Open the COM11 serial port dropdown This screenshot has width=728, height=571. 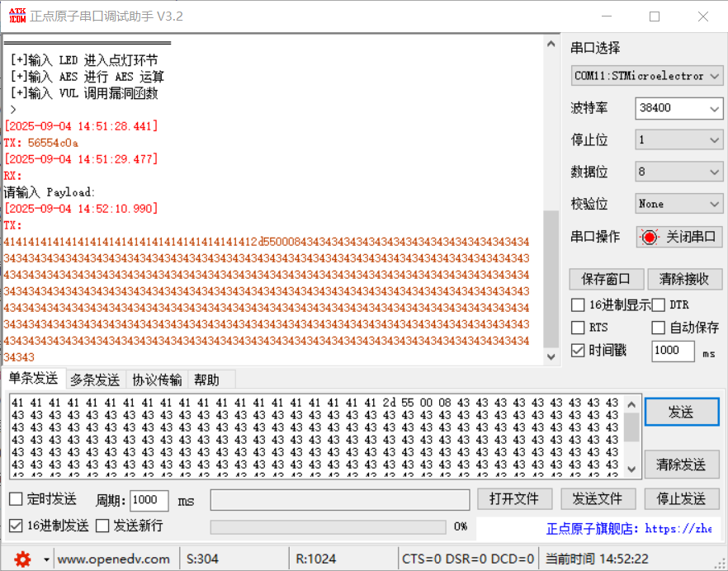pyautogui.click(x=647, y=76)
